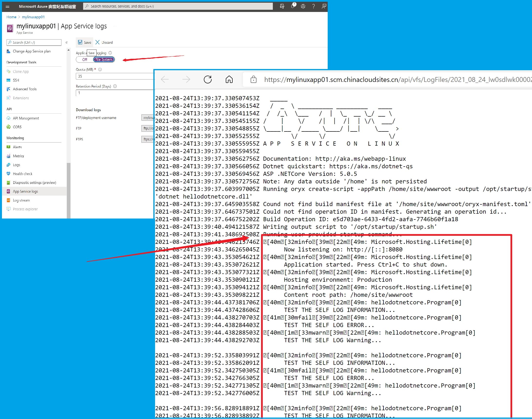
Task: Click the browser home icon
Action: click(x=229, y=79)
